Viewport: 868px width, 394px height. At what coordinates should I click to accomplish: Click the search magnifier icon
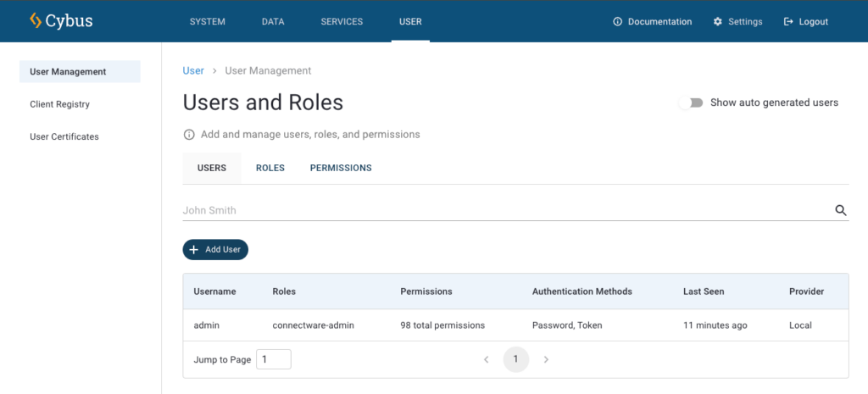click(841, 210)
